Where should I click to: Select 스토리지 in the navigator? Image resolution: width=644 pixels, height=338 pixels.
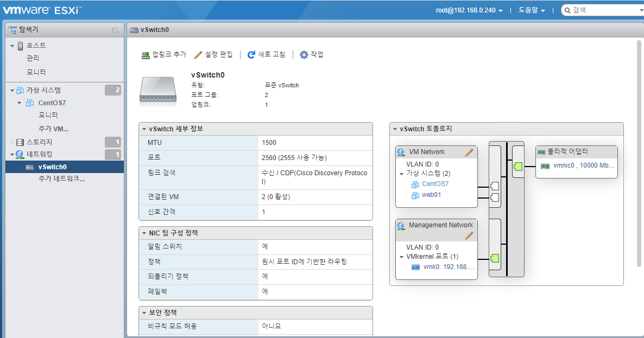(40, 142)
